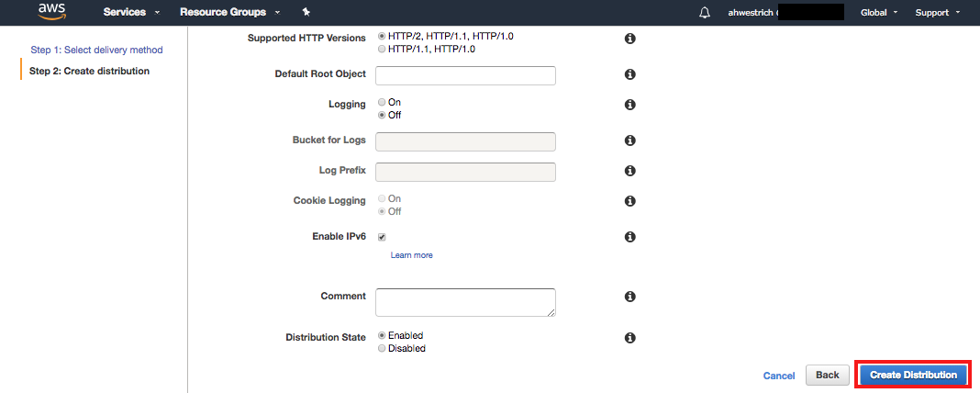Screen dimensions: 980x393
Task: Click the info icon beside Comment field
Action: [x=630, y=296]
